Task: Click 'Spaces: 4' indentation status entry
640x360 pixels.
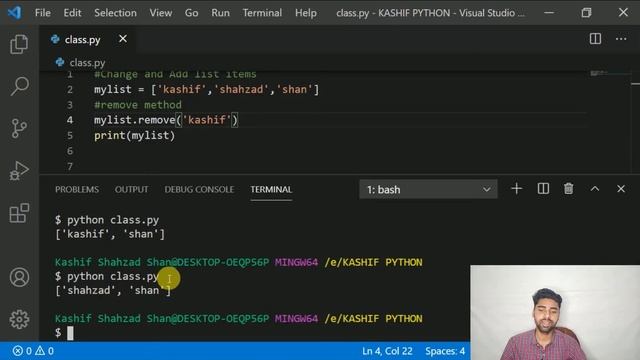Action: point(445,351)
